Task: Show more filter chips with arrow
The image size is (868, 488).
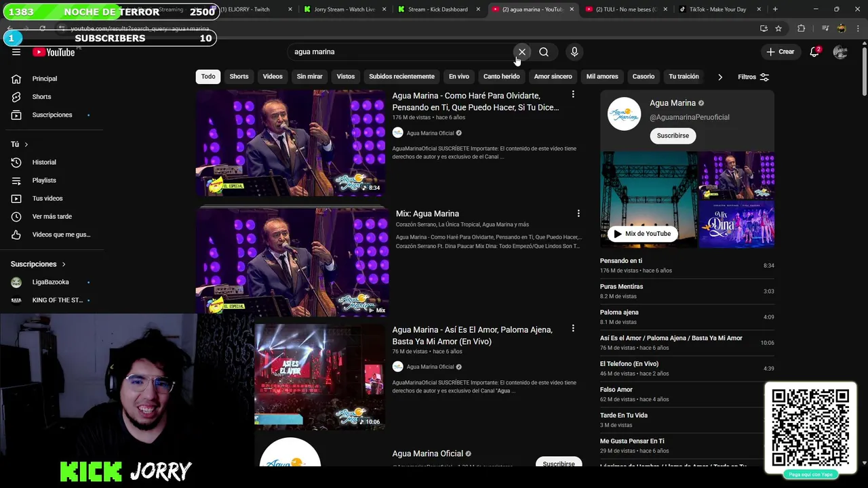Action: [x=719, y=77]
